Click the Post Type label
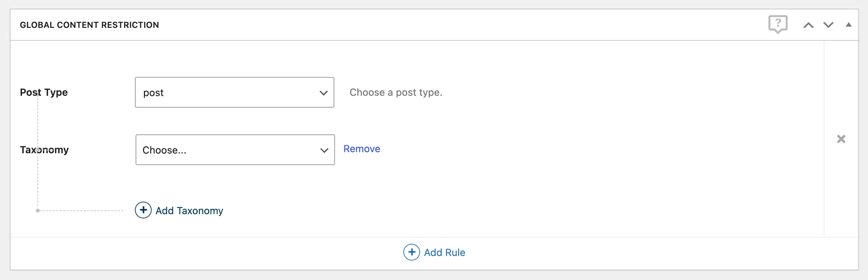 click(x=44, y=92)
